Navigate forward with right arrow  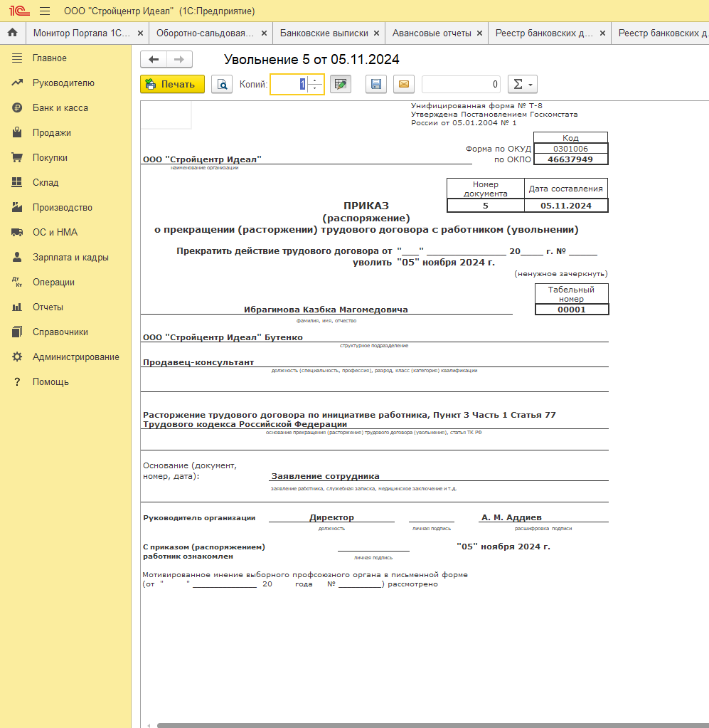click(x=179, y=60)
